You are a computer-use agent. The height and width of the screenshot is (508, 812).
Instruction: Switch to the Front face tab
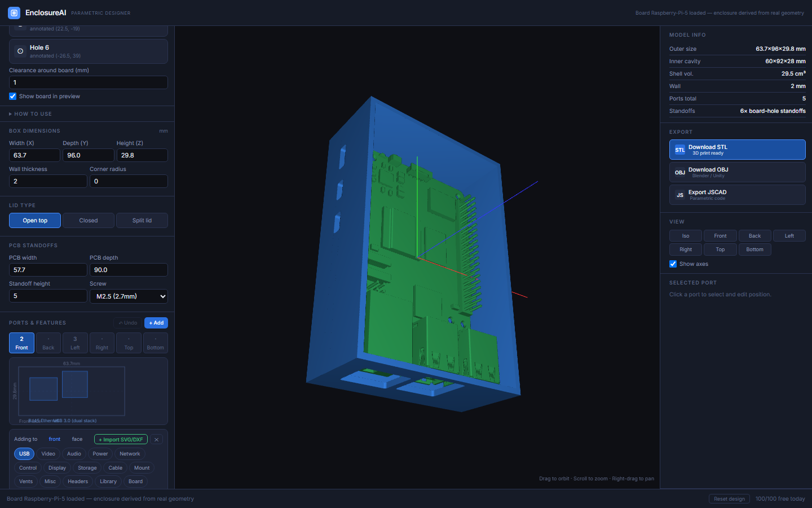21,343
